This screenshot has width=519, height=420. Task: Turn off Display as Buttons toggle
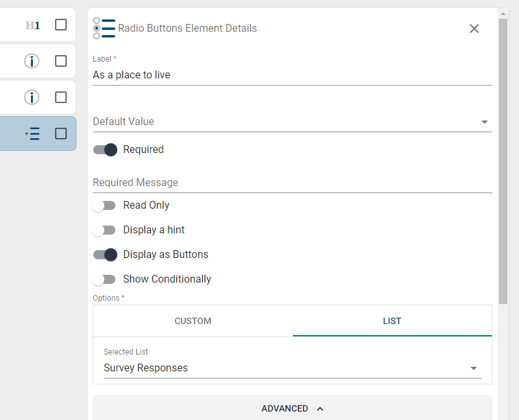pos(105,255)
